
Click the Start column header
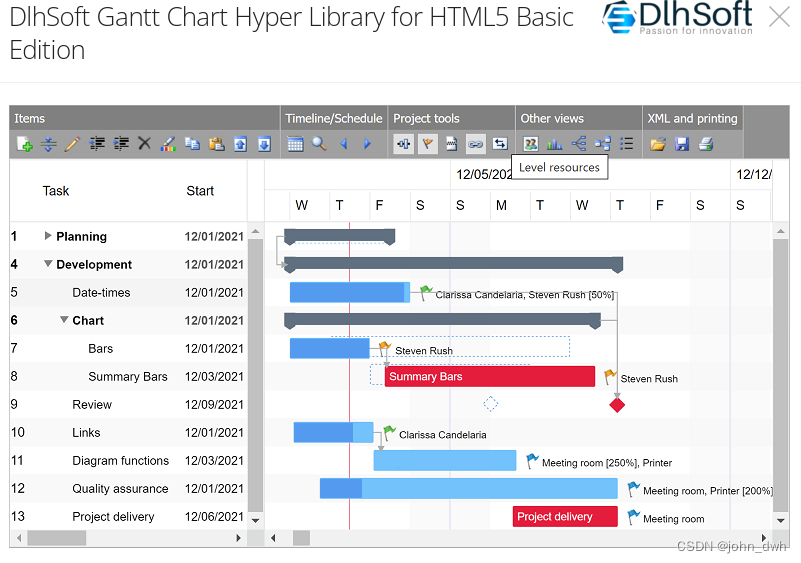tap(200, 191)
